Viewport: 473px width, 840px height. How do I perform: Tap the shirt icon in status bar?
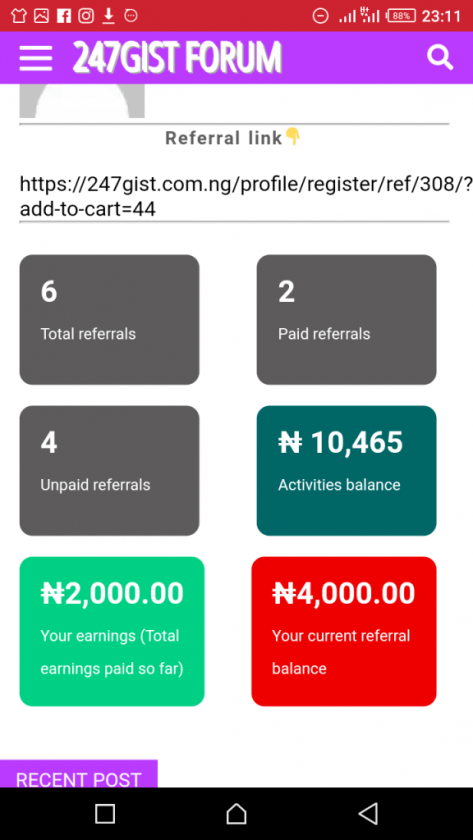(x=19, y=16)
